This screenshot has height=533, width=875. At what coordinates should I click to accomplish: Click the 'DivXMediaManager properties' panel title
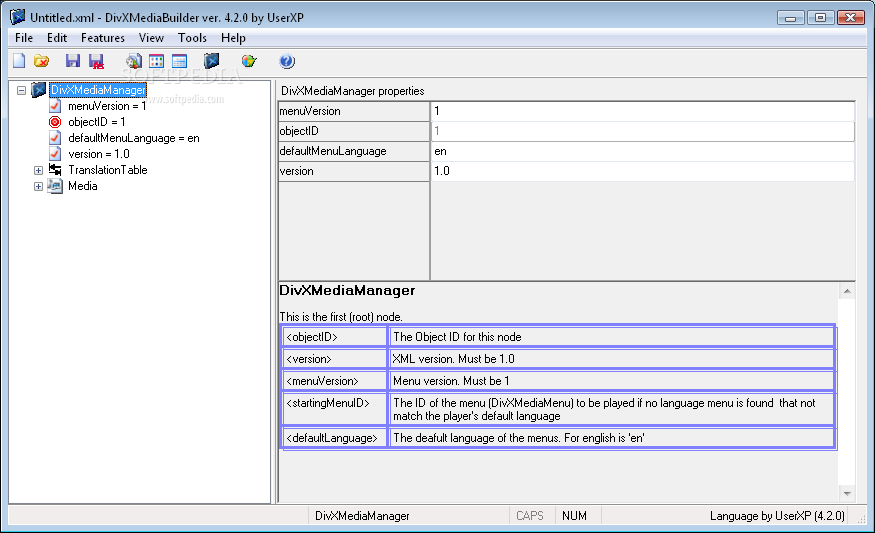[353, 91]
